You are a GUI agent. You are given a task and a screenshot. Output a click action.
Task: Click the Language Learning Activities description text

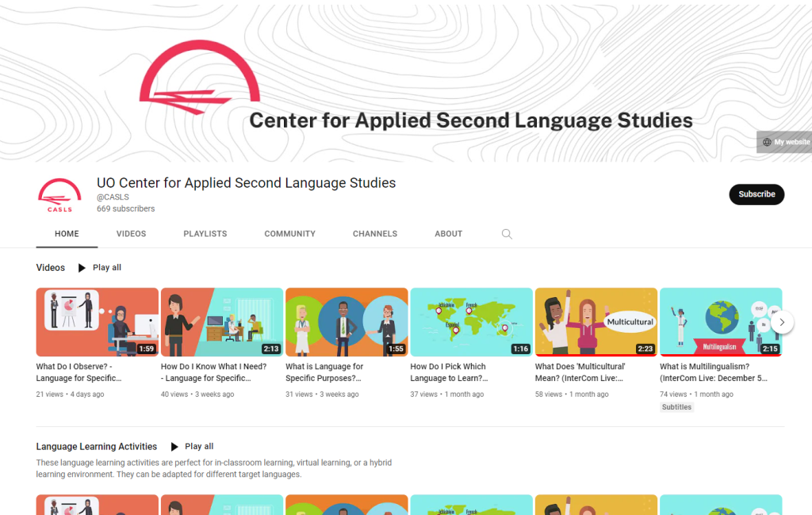214,468
